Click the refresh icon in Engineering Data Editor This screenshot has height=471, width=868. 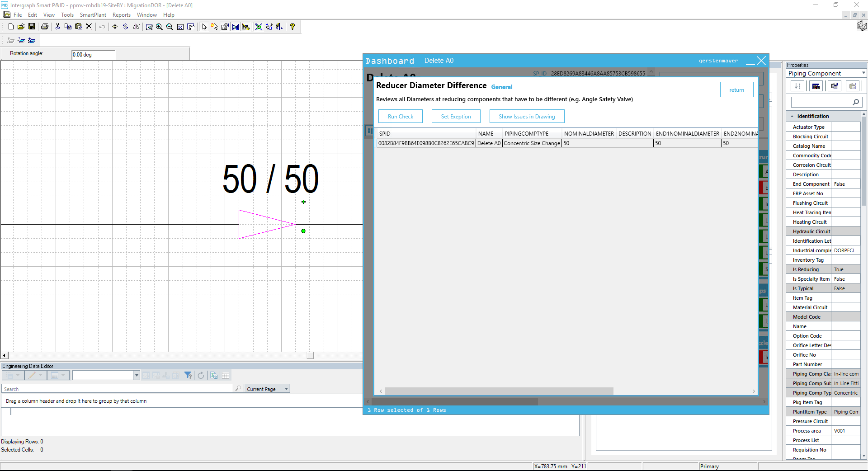click(x=201, y=375)
